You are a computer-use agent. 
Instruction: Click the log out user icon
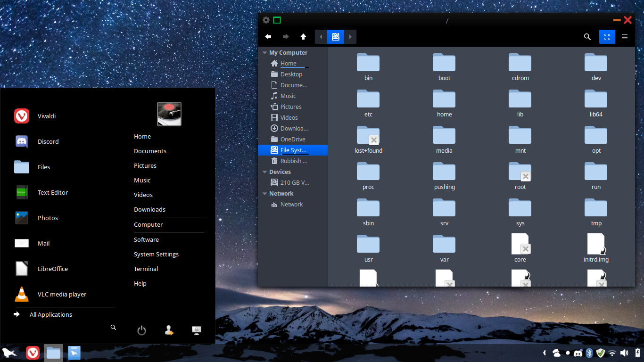tap(169, 330)
